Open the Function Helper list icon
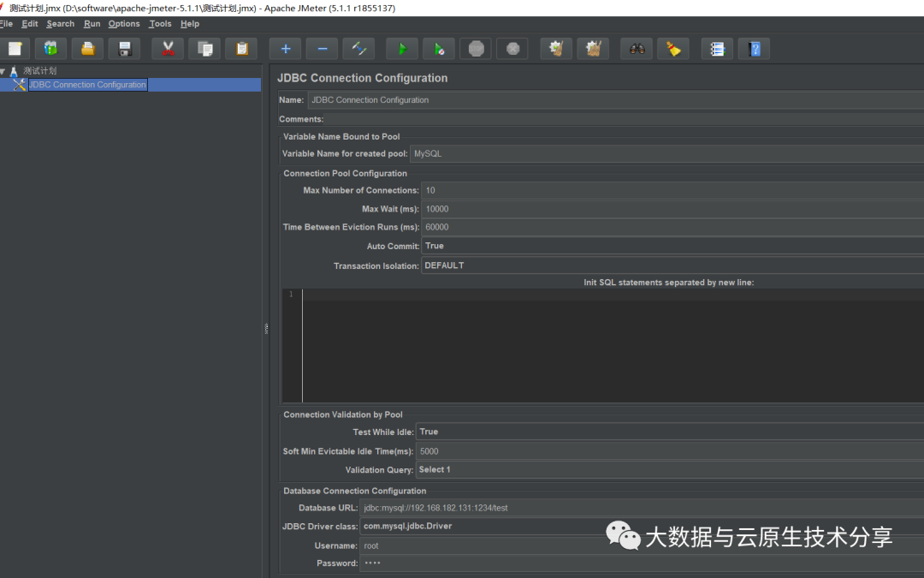The height and width of the screenshot is (578, 924). [x=717, y=49]
